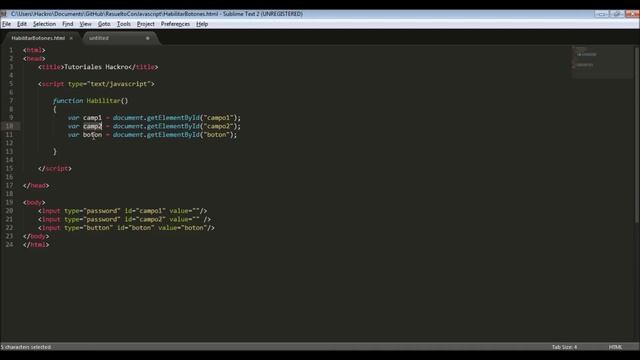Click the closing </html> tag
The image size is (640, 360).
tap(36, 244)
